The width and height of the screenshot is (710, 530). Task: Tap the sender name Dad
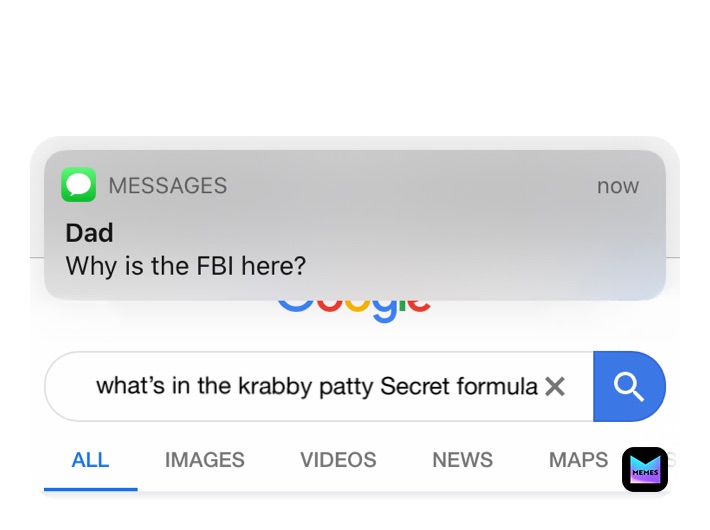89,233
